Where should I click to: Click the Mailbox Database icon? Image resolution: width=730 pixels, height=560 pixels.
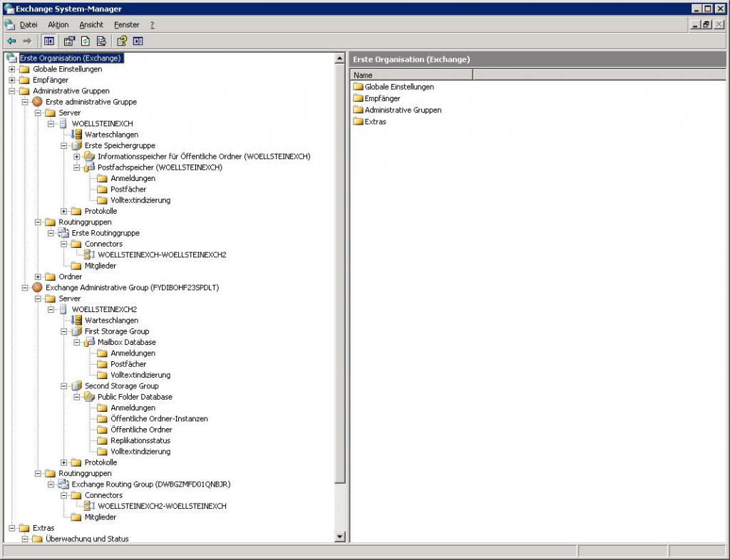pos(89,342)
